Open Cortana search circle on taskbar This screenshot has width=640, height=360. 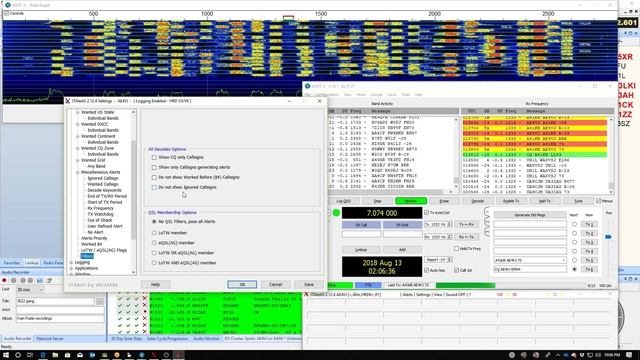(x=18, y=355)
